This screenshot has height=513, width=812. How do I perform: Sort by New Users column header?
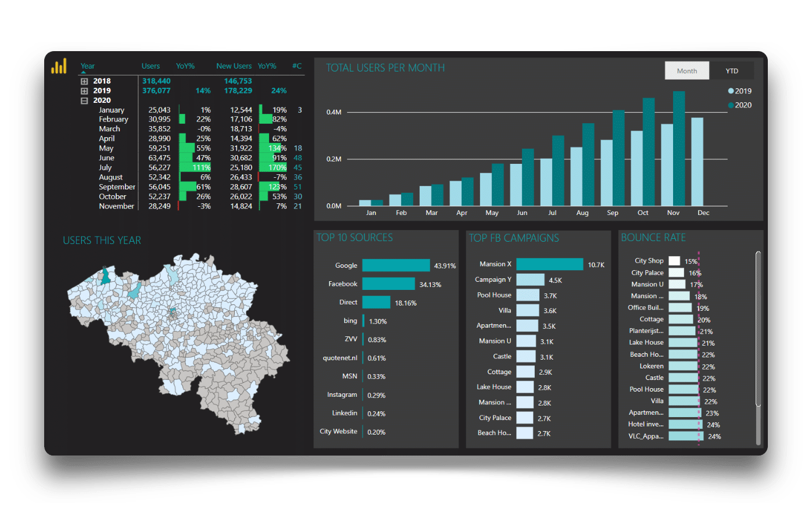[234, 66]
